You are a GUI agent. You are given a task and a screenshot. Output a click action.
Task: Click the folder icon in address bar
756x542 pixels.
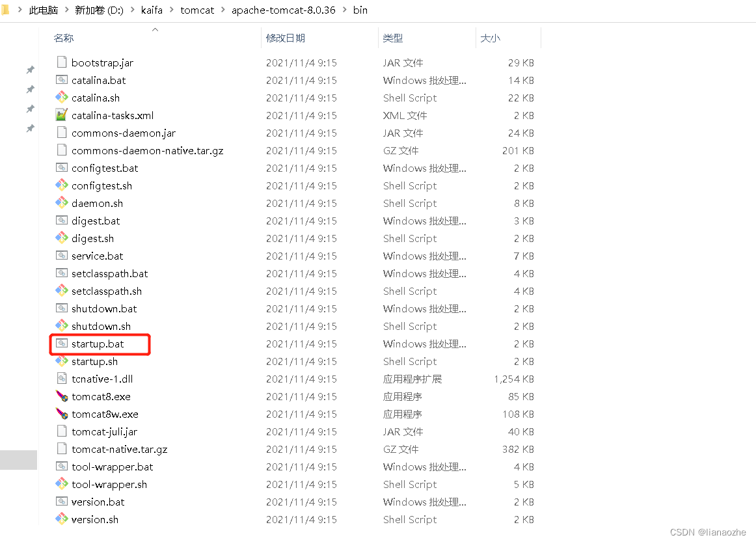pos(5,10)
